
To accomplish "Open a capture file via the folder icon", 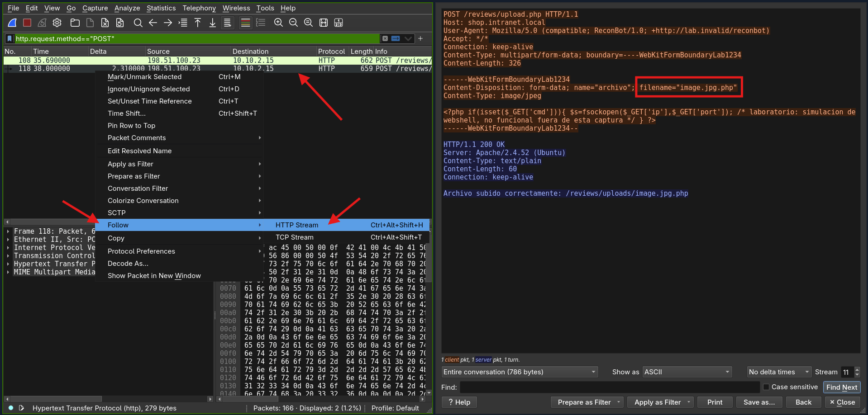I will [x=75, y=23].
